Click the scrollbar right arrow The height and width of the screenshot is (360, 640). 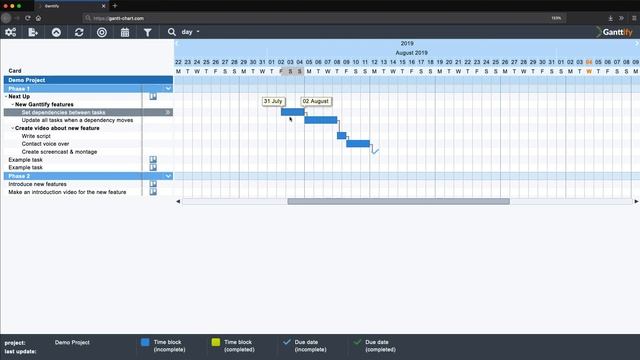(x=636, y=201)
